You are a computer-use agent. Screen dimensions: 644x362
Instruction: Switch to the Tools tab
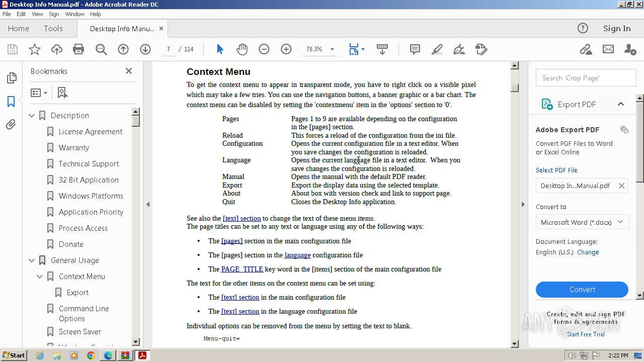point(53,29)
